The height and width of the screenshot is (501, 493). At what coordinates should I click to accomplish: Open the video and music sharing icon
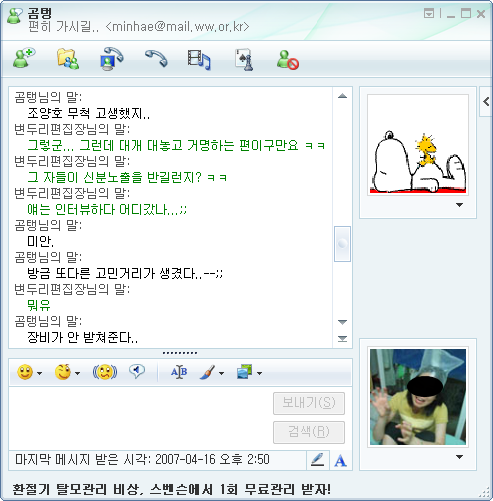pos(199,59)
